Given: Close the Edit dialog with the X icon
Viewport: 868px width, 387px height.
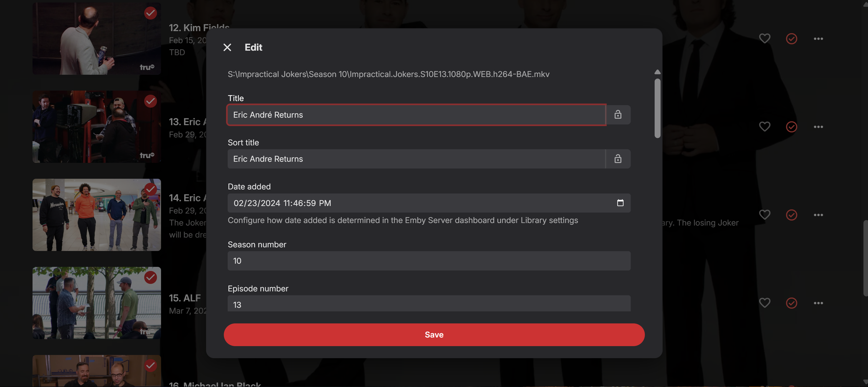Looking at the screenshot, I should click(227, 47).
